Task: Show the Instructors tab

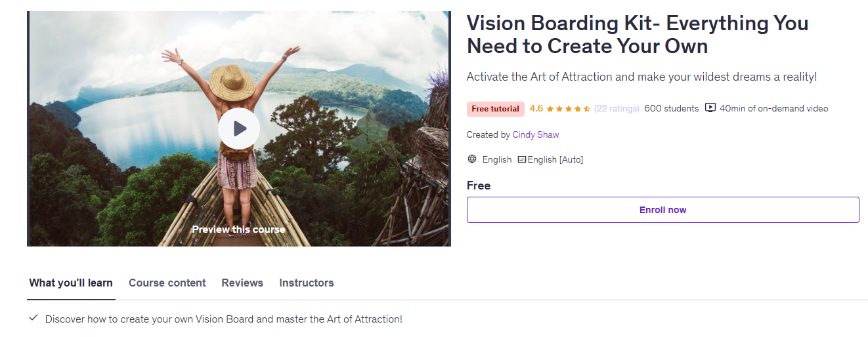Action: 307,283
